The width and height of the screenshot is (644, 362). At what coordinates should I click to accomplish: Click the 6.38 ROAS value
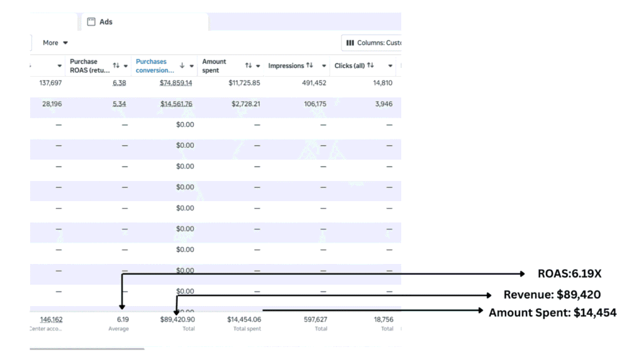coord(119,82)
